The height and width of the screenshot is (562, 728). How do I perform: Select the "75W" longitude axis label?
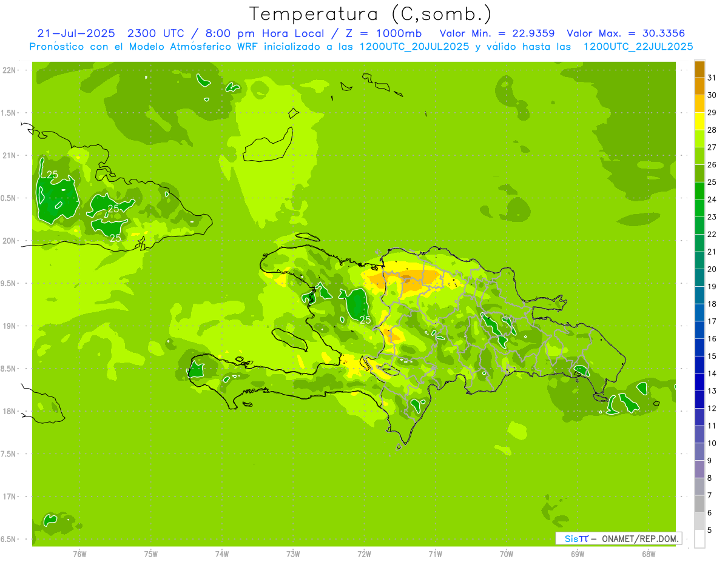[151, 554]
